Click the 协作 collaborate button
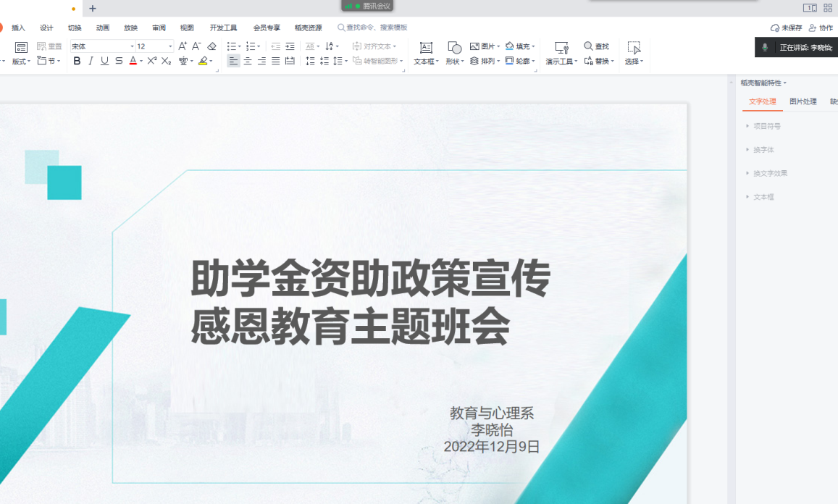Image resolution: width=838 pixels, height=504 pixels. tap(821, 28)
